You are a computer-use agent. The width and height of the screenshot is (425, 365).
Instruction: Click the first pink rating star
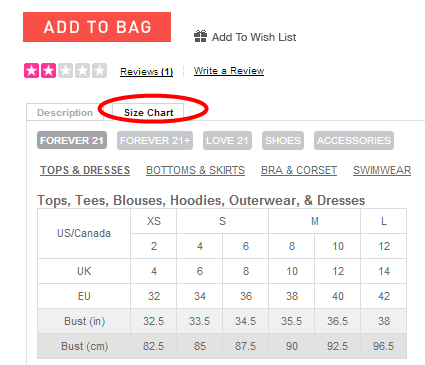point(32,71)
